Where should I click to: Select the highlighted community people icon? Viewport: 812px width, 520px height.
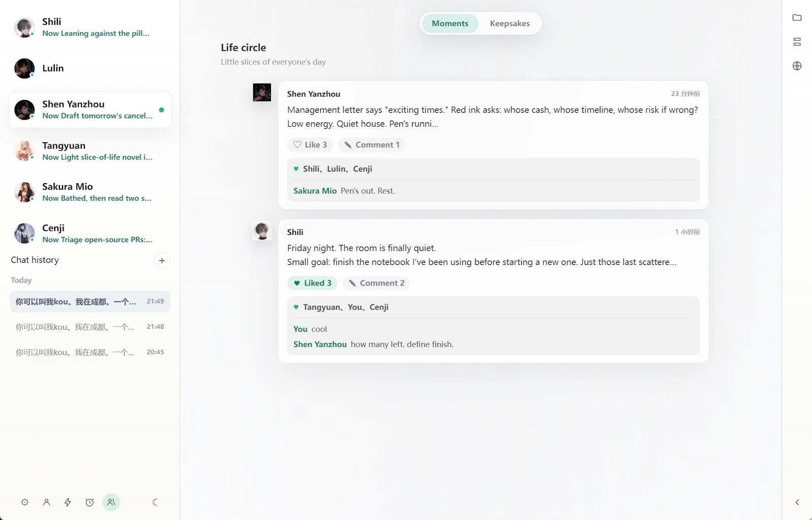pos(111,502)
